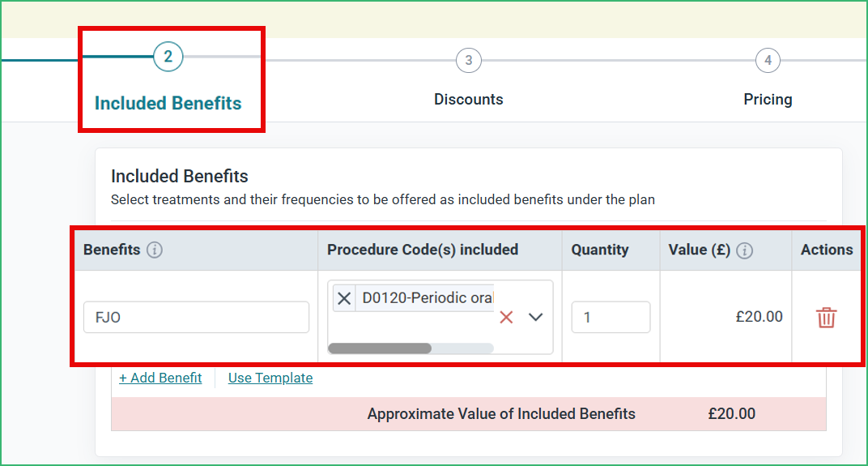Go to step 3 circle
Screen dimensions: 868x466
pos(468,61)
